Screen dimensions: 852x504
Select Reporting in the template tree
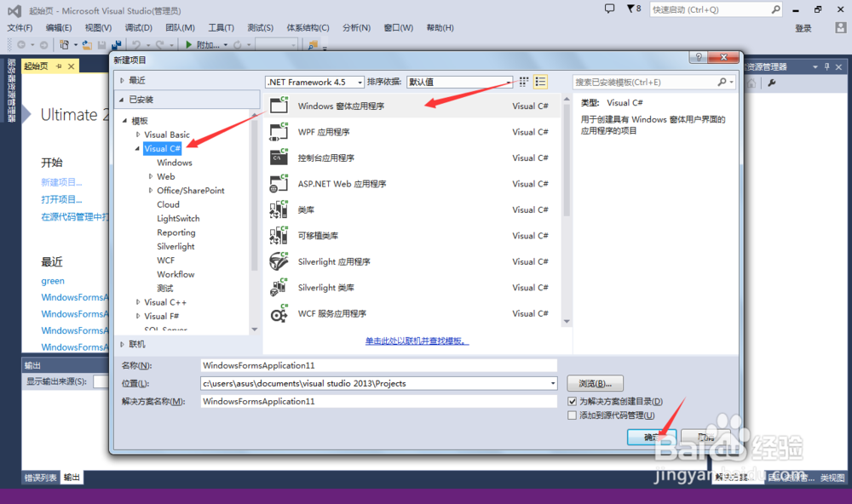coord(176,232)
